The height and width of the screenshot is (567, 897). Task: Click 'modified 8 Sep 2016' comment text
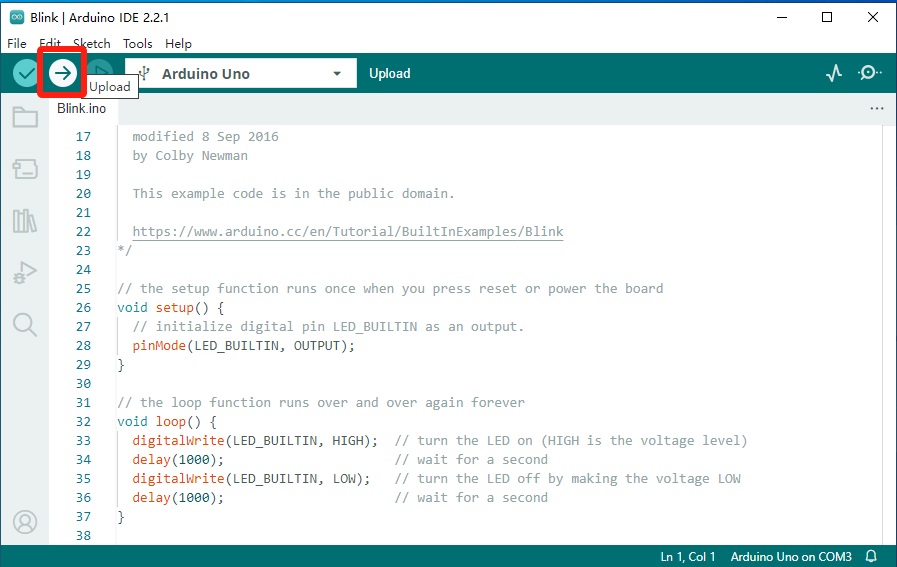tap(205, 137)
